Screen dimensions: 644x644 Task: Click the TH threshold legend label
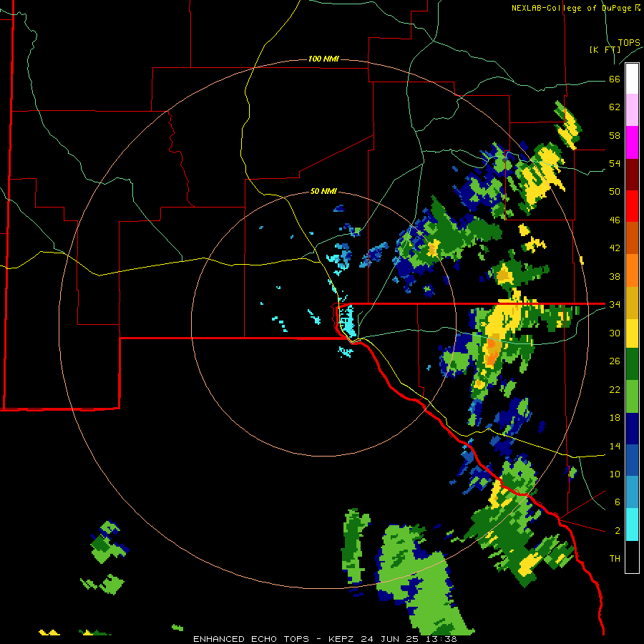coord(615,559)
